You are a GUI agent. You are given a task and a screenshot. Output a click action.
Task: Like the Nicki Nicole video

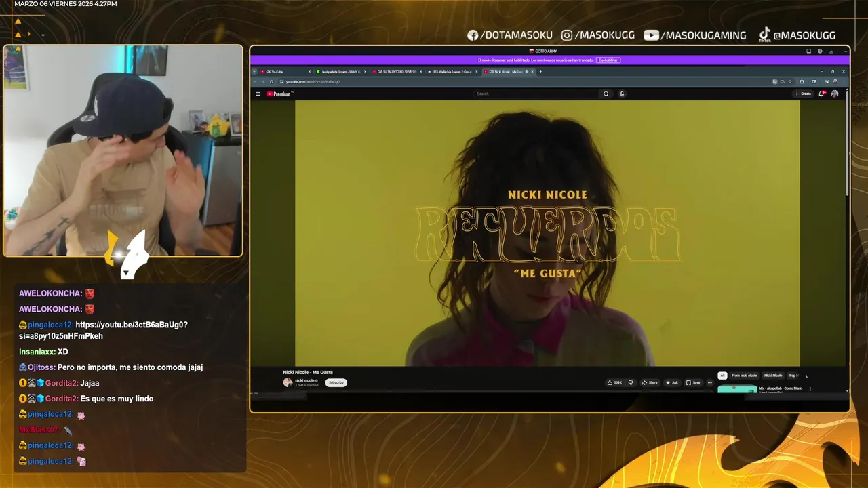pos(614,382)
